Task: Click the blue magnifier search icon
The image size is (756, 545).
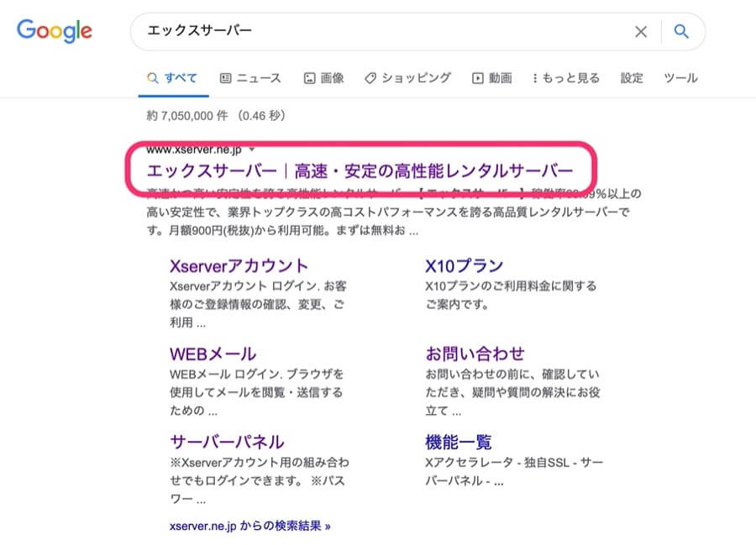Action: (681, 32)
